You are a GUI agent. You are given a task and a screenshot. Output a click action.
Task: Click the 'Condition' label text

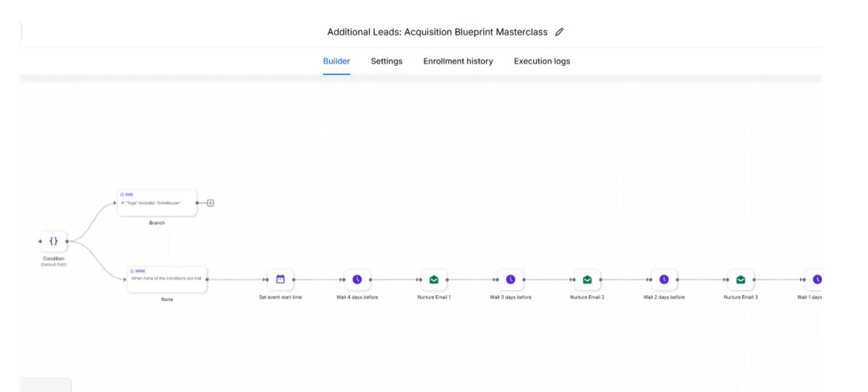point(54,259)
